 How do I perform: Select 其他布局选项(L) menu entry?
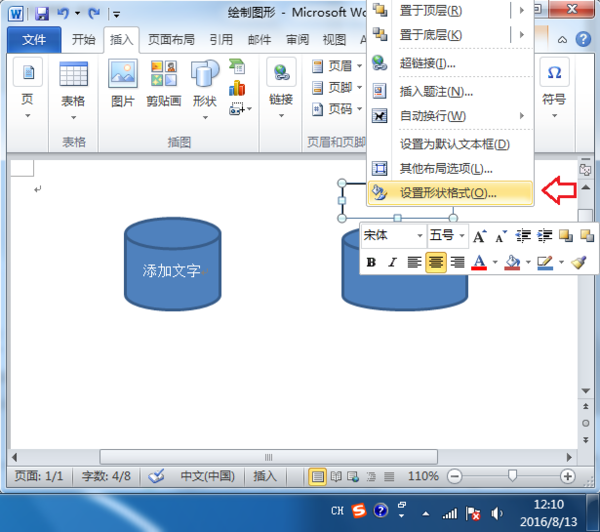[x=450, y=168]
